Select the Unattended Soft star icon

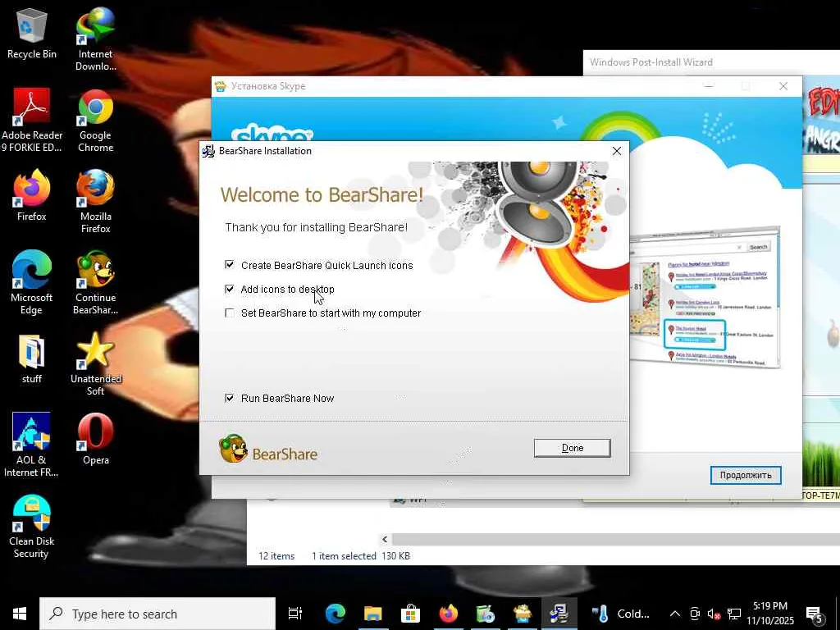pos(95,363)
